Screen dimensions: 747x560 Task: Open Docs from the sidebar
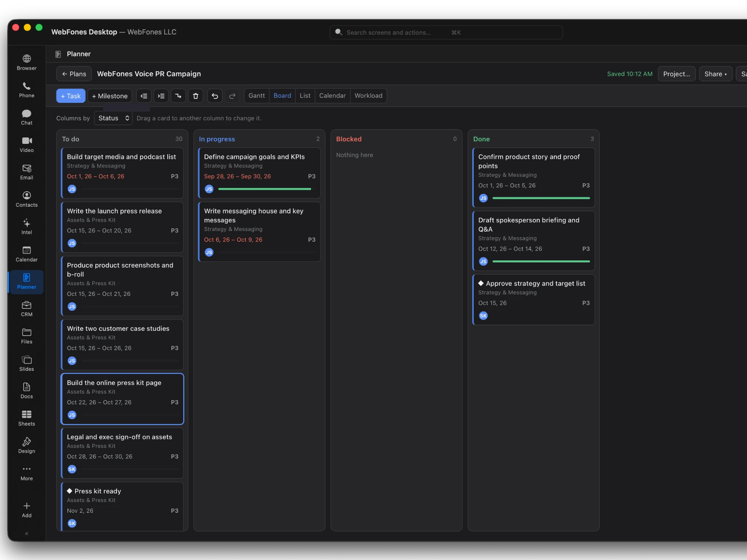coord(27,391)
